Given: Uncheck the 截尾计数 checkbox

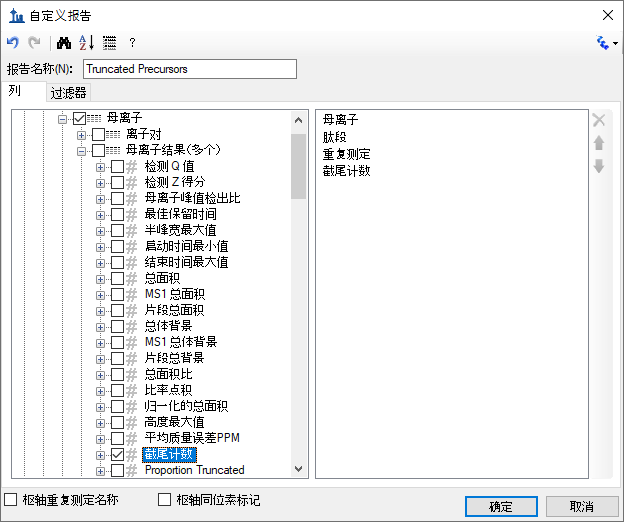Looking at the screenshot, I should 117,454.
